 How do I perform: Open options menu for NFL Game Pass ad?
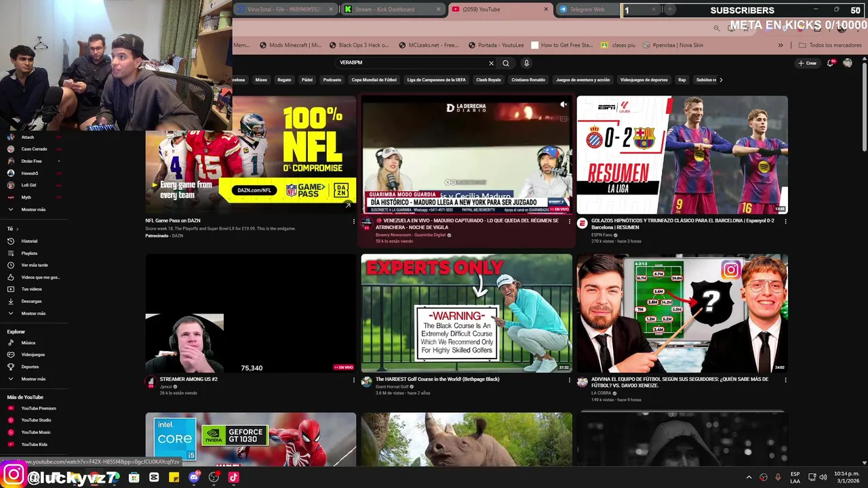tap(353, 221)
